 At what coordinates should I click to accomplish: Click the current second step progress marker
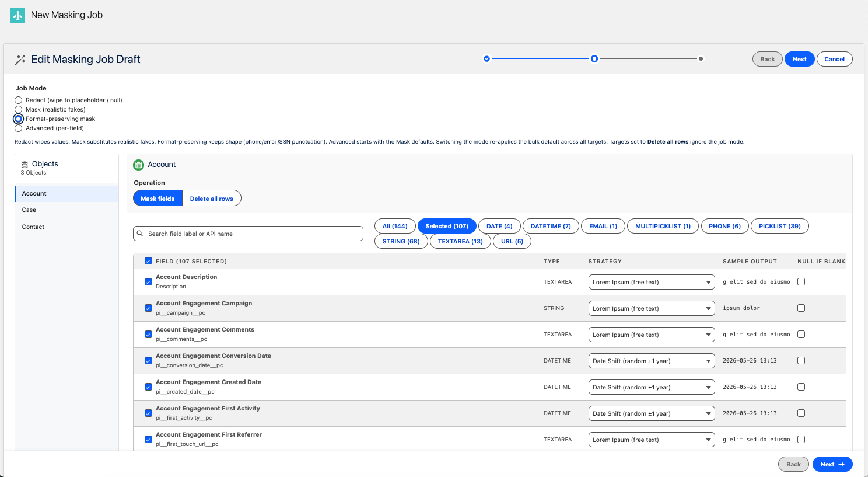[x=594, y=59]
